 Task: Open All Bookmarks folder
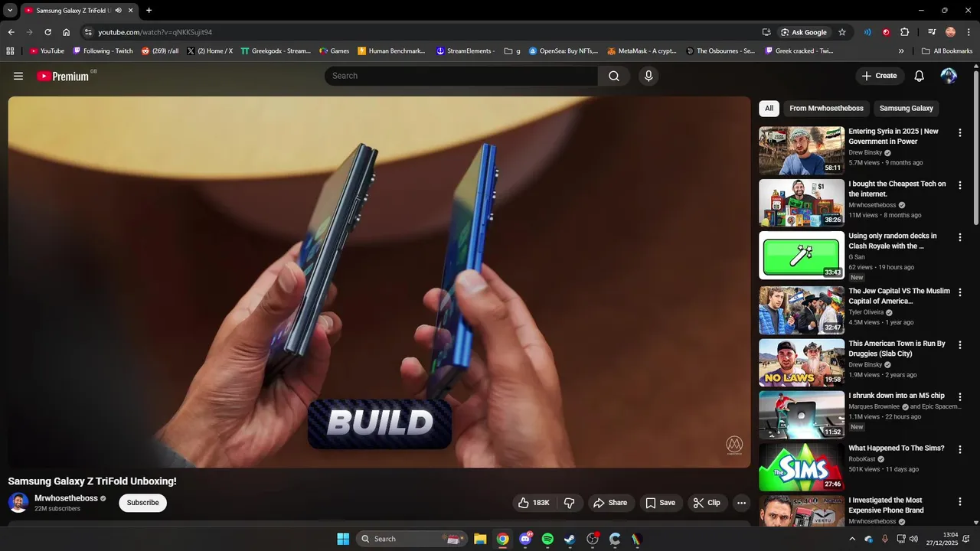(x=947, y=51)
